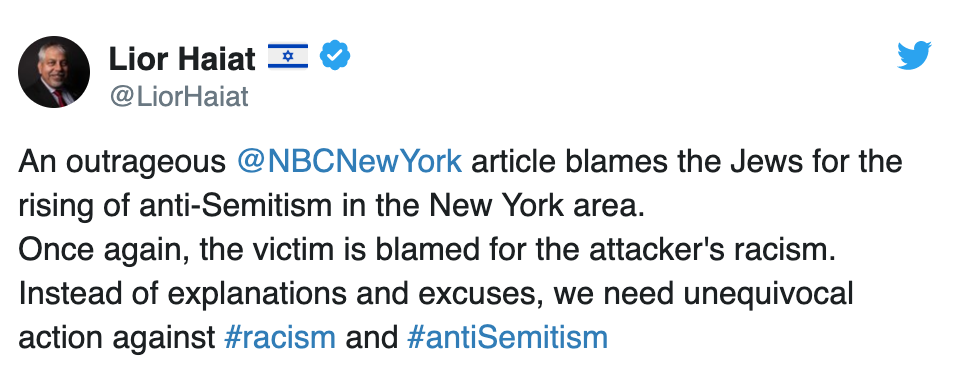Follow the #racism hashtag
Screen dimensions: 966x380
click(280, 338)
